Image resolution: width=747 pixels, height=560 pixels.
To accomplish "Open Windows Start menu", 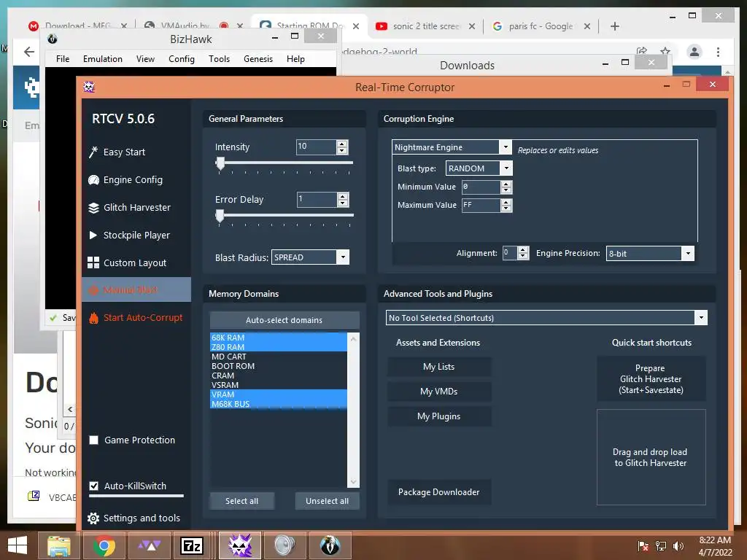I will click(18, 545).
